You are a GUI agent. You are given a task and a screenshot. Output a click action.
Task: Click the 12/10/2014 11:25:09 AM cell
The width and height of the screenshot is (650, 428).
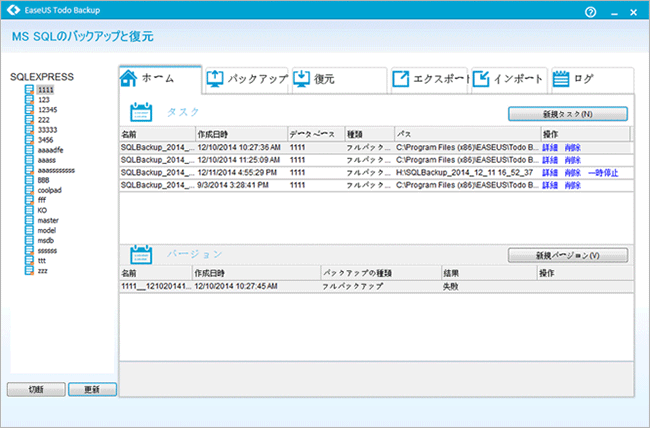tap(239, 160)
